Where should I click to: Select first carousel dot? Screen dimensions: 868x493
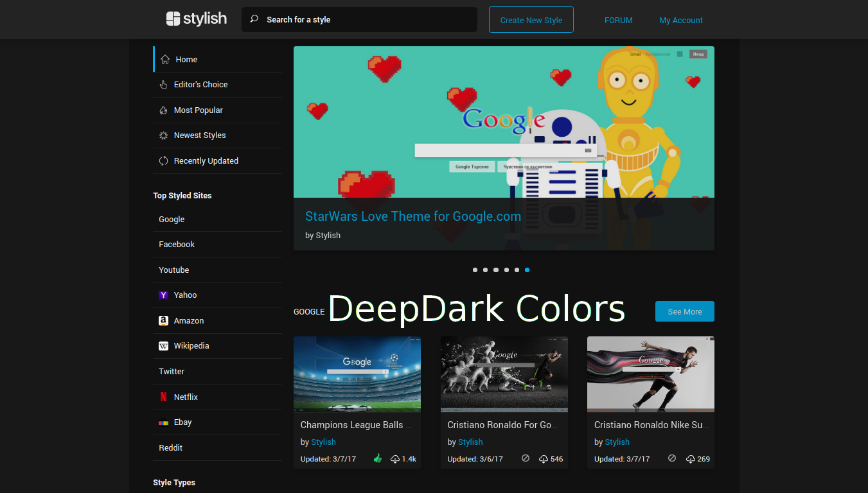[475, 270]
